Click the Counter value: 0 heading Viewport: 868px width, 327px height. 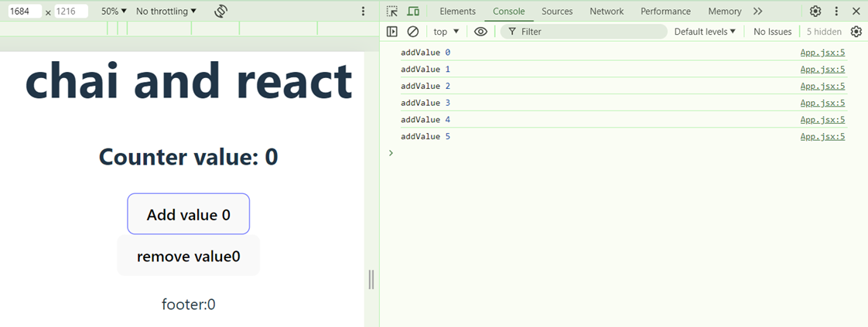[x=188, y=157]
